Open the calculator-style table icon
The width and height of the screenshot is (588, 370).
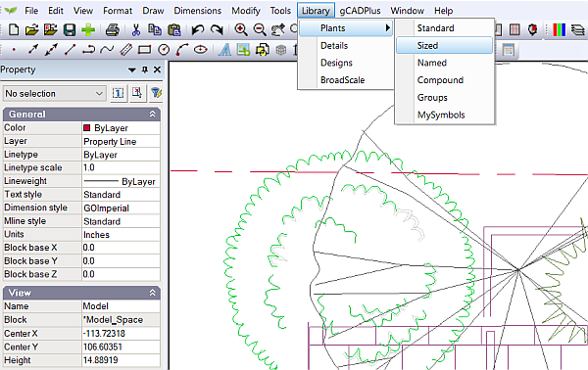point(508,50)
